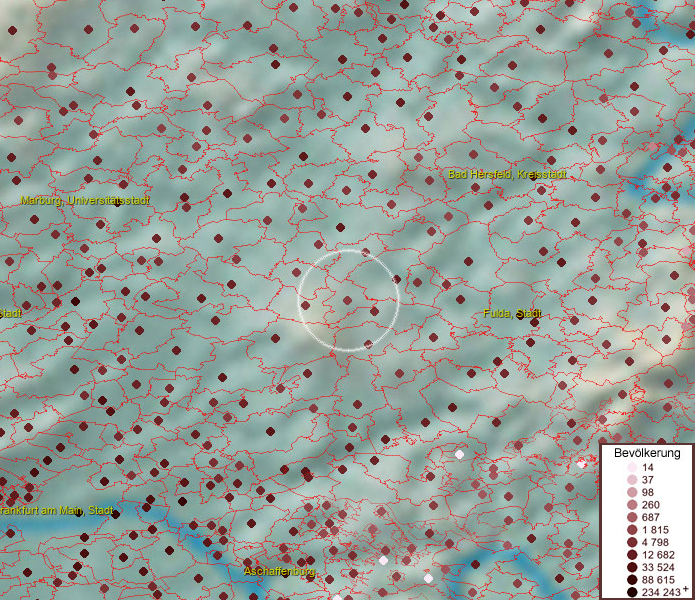Click the darkest 234 243+ legend swatch
Viewport: 695px width, 600px height.
tap(632, 592)
